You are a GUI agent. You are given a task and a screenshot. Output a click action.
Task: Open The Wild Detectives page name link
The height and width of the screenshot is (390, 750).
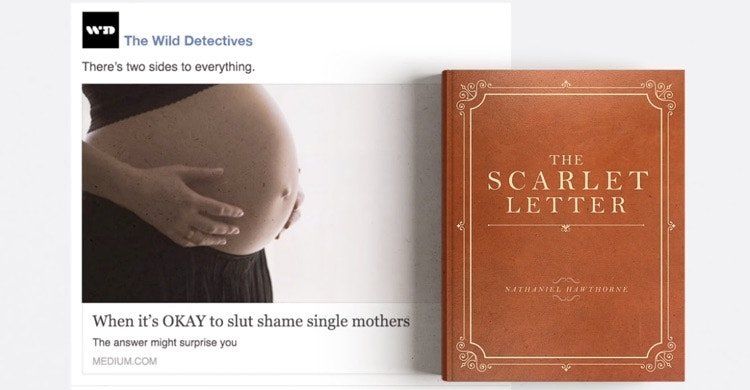click(188, 41)
